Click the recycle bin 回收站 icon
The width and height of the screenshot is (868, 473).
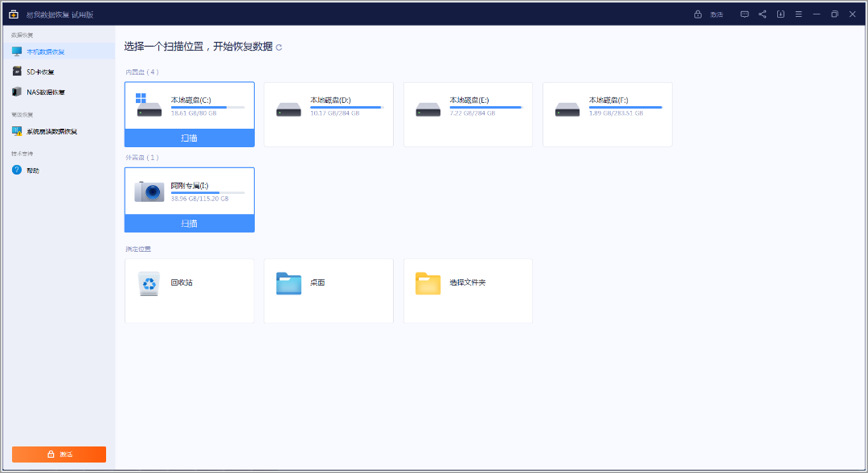pos(149,283)
